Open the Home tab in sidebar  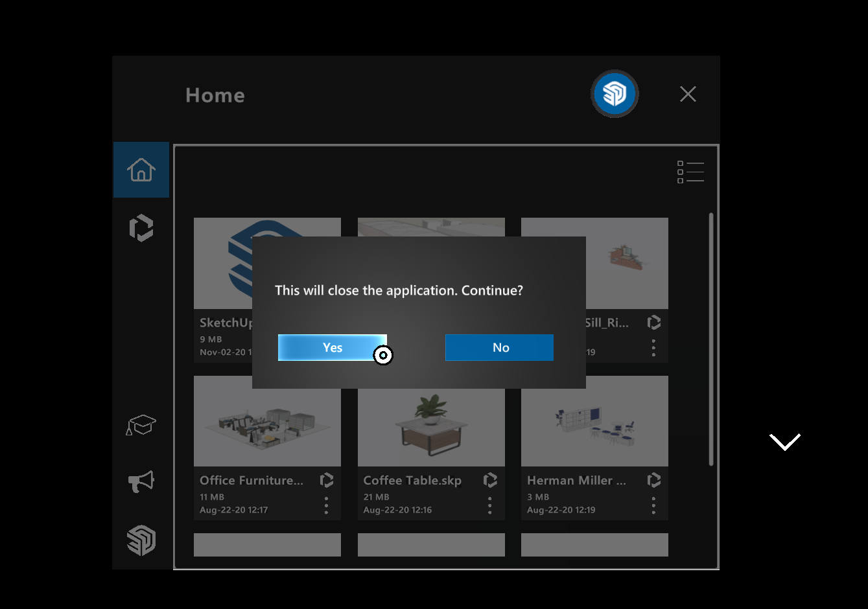point(141,170)
